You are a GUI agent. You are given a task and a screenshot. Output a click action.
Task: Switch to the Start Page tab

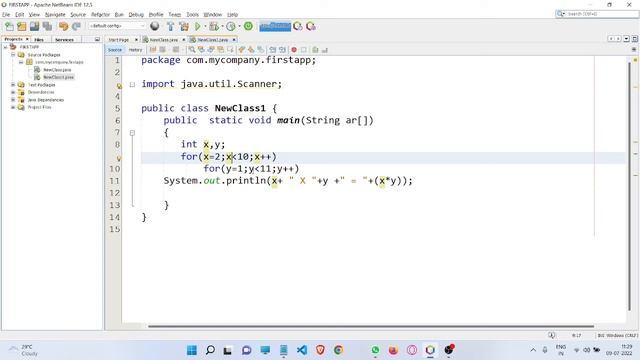(119, 40)
